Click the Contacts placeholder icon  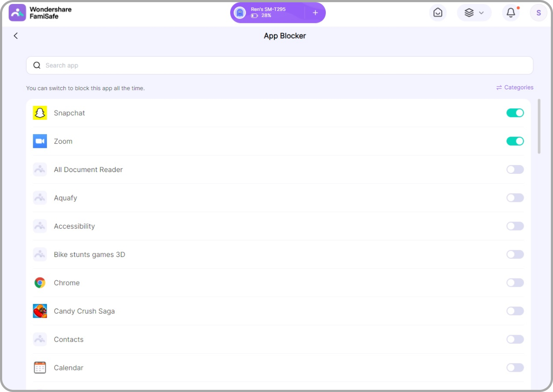(40, 339)
